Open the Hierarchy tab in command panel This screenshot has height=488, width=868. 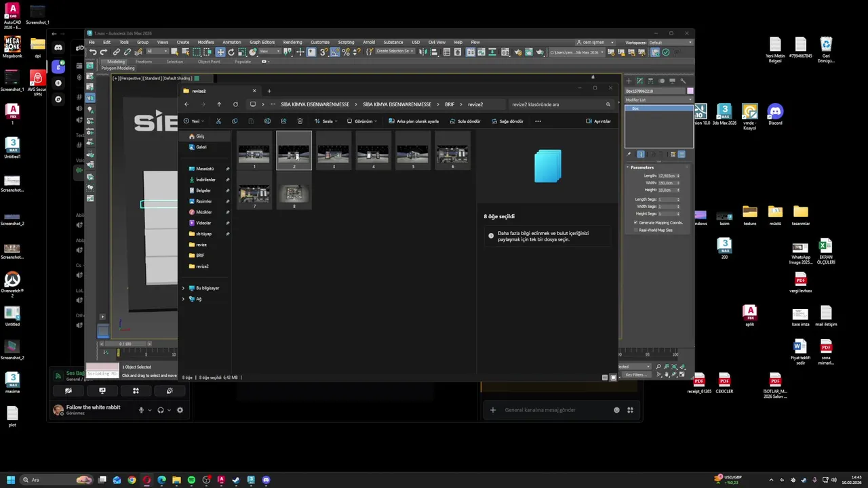[651, 81]
